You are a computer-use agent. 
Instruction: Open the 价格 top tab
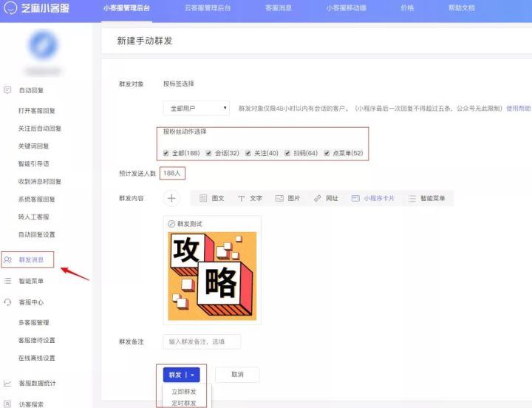(407, 8)
